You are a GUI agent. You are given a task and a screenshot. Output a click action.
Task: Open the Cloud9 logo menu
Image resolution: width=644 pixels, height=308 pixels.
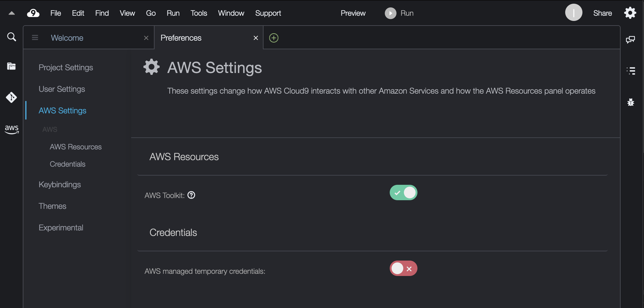[33, 13]
